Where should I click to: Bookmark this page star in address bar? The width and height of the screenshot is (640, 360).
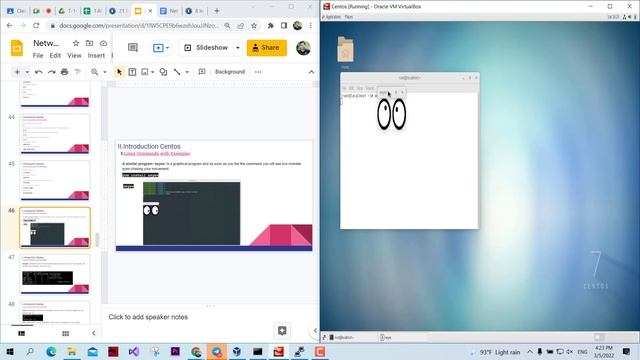[x=254, y=25]
